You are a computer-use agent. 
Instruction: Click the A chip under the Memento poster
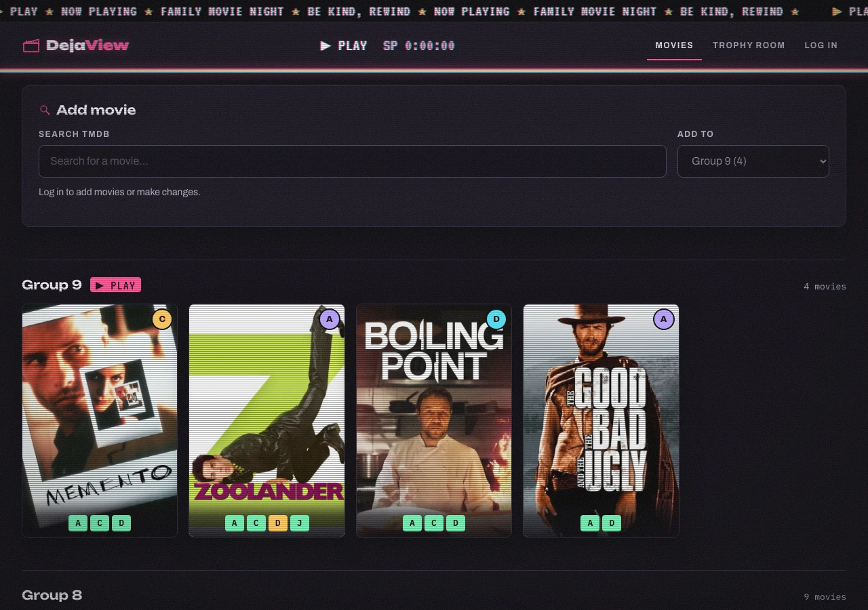78,523
